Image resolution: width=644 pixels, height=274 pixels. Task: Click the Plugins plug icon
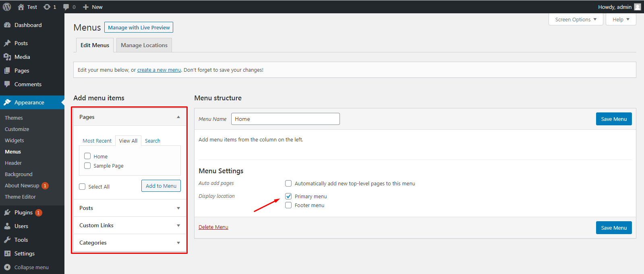[x=7, y=212]
